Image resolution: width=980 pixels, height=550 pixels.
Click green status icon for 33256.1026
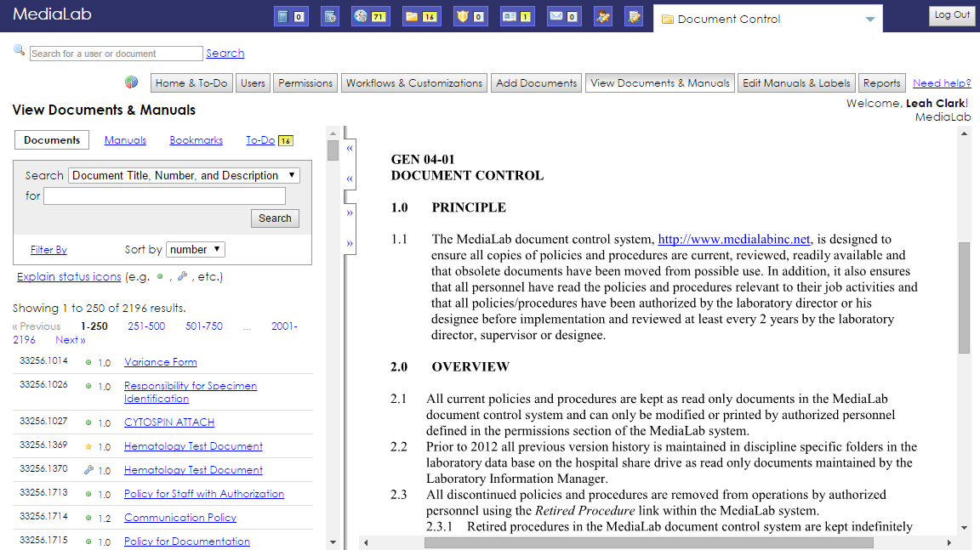(x=88, y=386)
